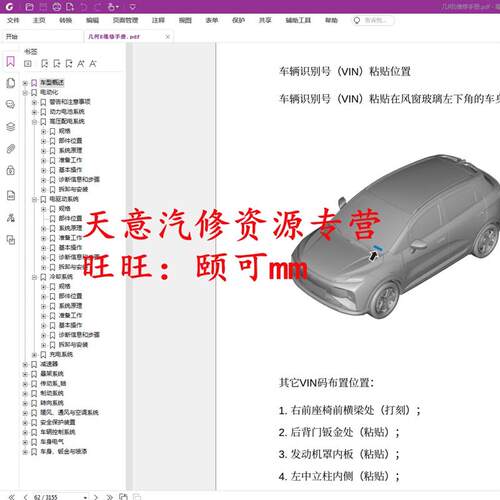This screenshot has height=500, width=500.
Task: Open the 帮助 ribbon tab
Action: click(331, 20)
